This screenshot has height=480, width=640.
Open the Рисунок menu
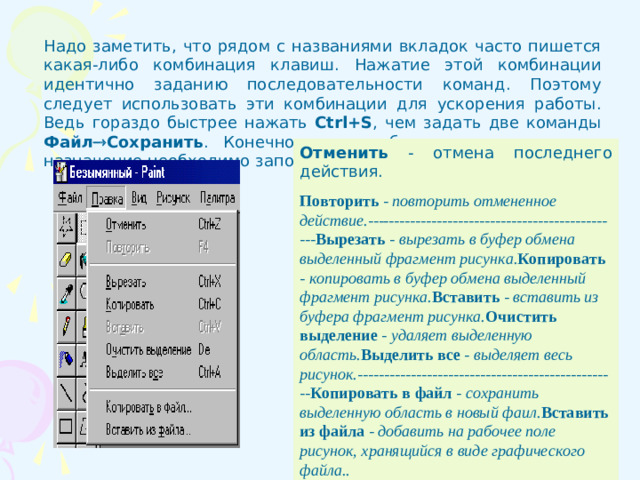(174, 198)
